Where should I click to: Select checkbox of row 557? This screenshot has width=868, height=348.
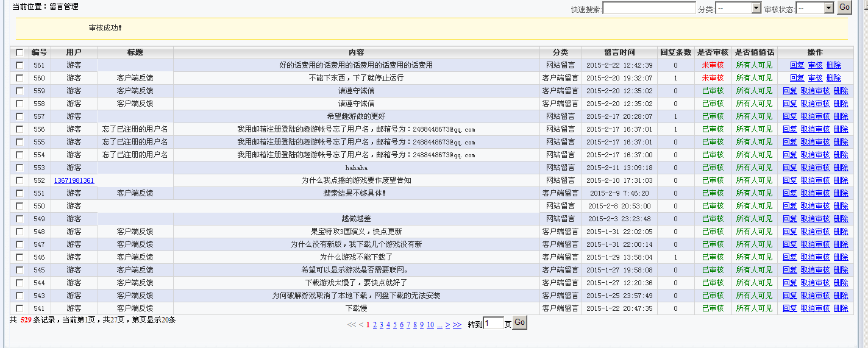(20, 116)
